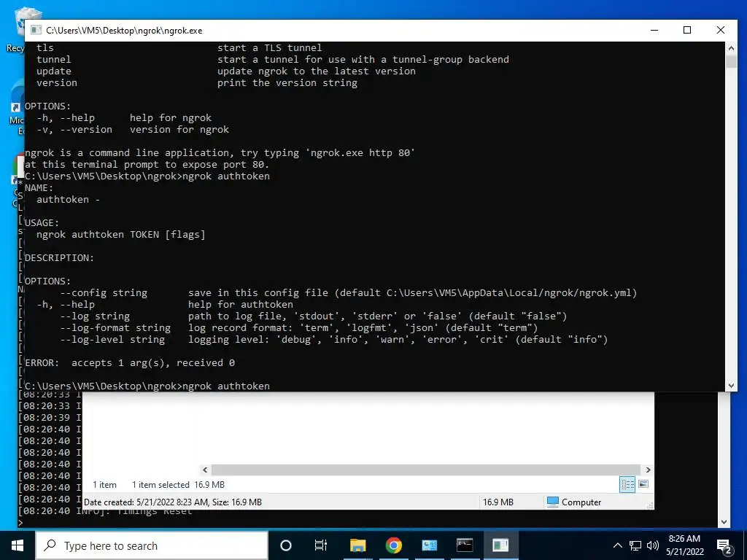Click the 'ERROR: accepts 1 arg(s), received 0' line
747x560 pixels.
click(x=130, y=363)
